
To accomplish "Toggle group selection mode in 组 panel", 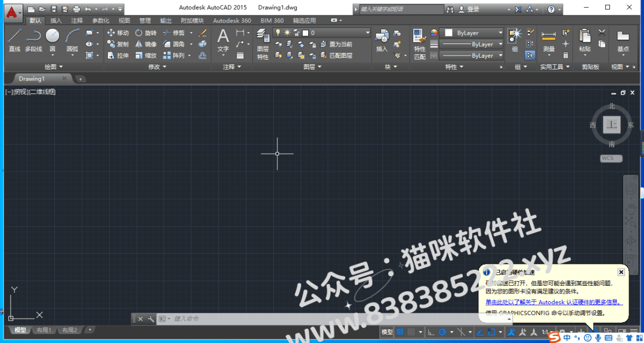I will click(530, 55).
